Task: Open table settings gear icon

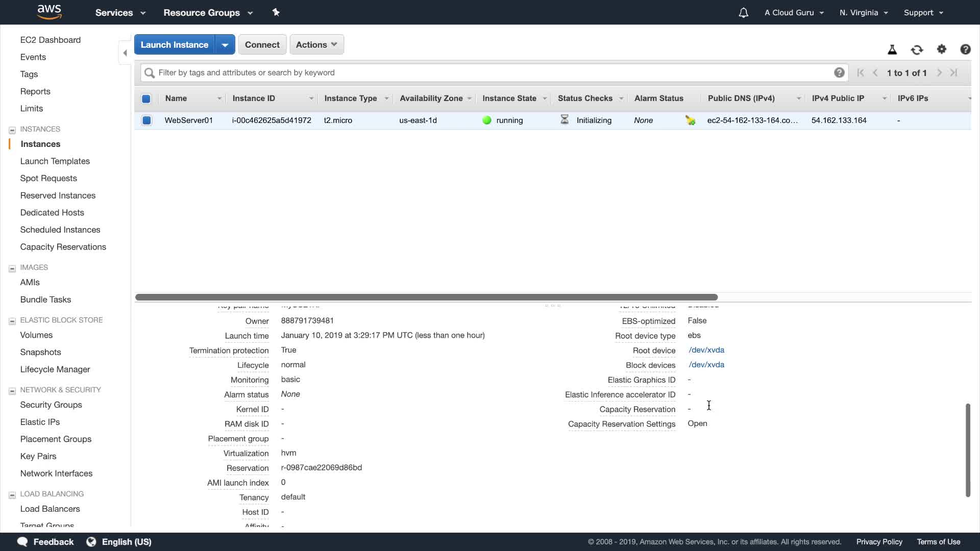Action: coord(942,49)
